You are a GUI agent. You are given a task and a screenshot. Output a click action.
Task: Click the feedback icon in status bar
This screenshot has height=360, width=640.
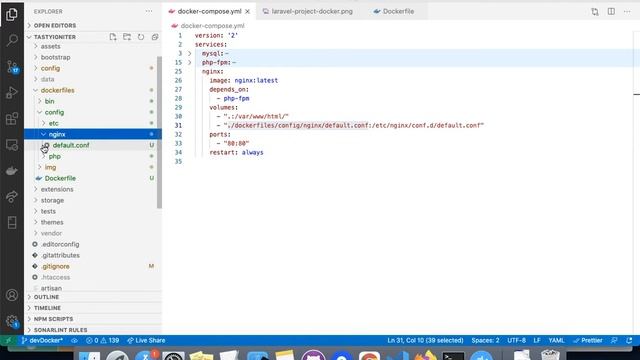point(614,340)
